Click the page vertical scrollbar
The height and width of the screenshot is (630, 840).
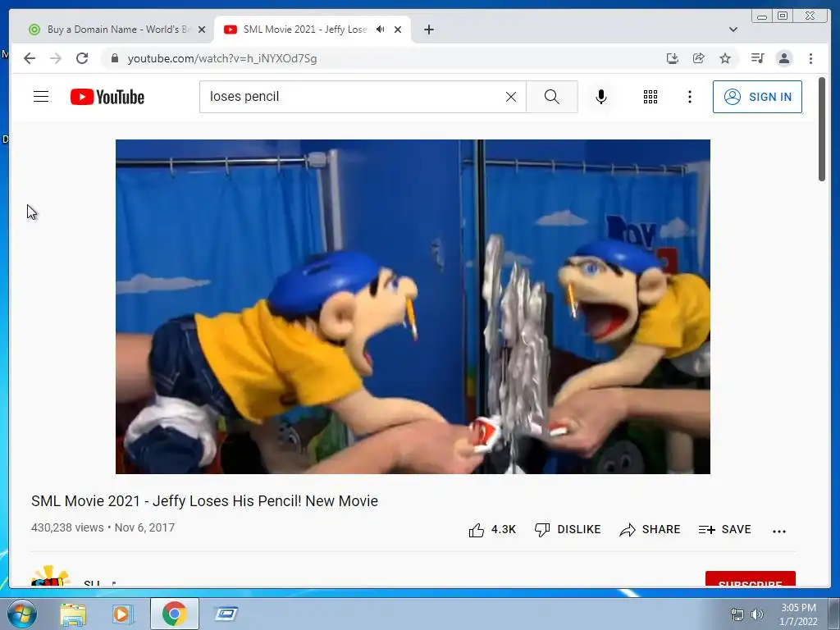[x=822, y=129]
